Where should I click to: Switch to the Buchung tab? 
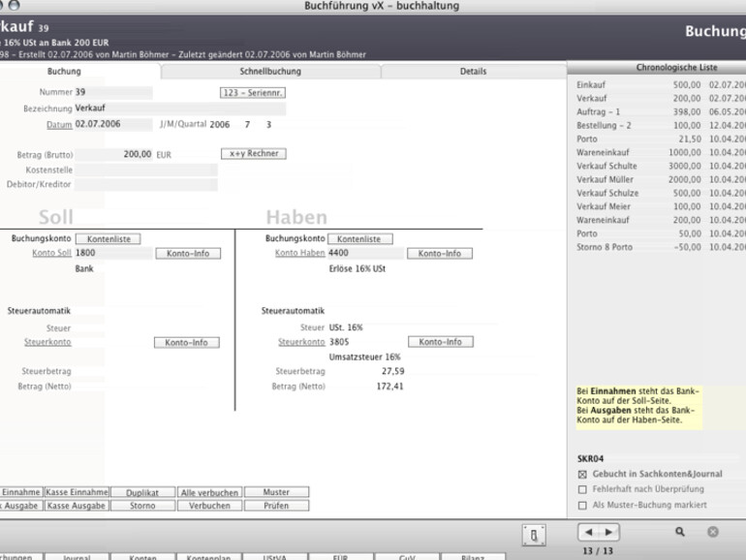tap(64, 72)
